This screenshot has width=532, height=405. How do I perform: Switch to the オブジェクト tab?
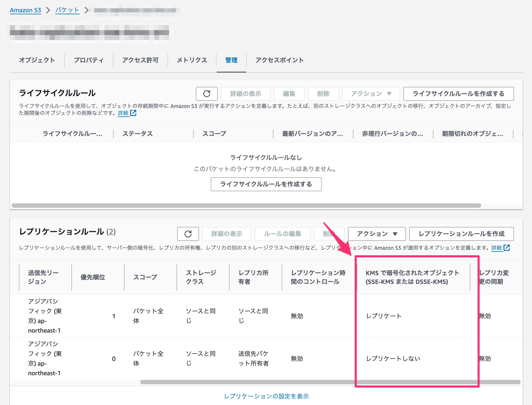(x=37, y=60)
